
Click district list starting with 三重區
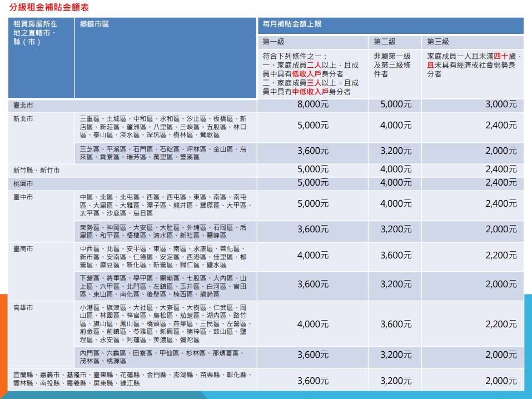click(x=163, y=127)
